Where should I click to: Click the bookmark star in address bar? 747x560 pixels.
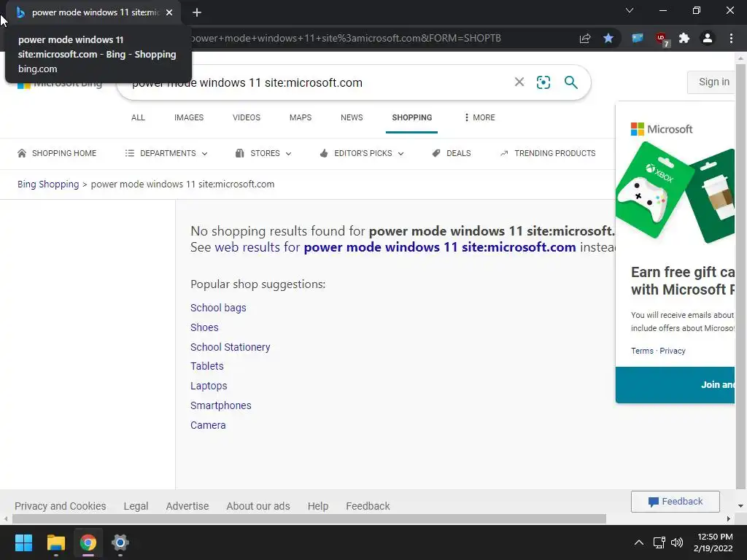(608, 38)
